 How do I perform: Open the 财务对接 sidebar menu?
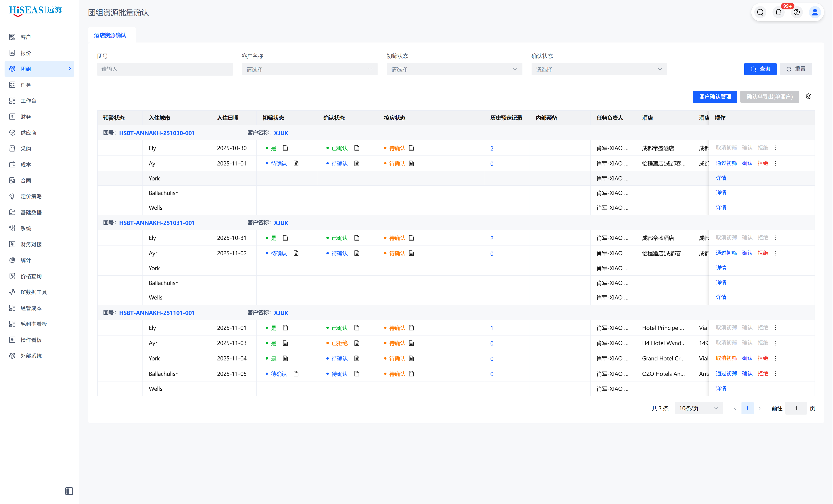pyautogui.click(x=31, y=244)
